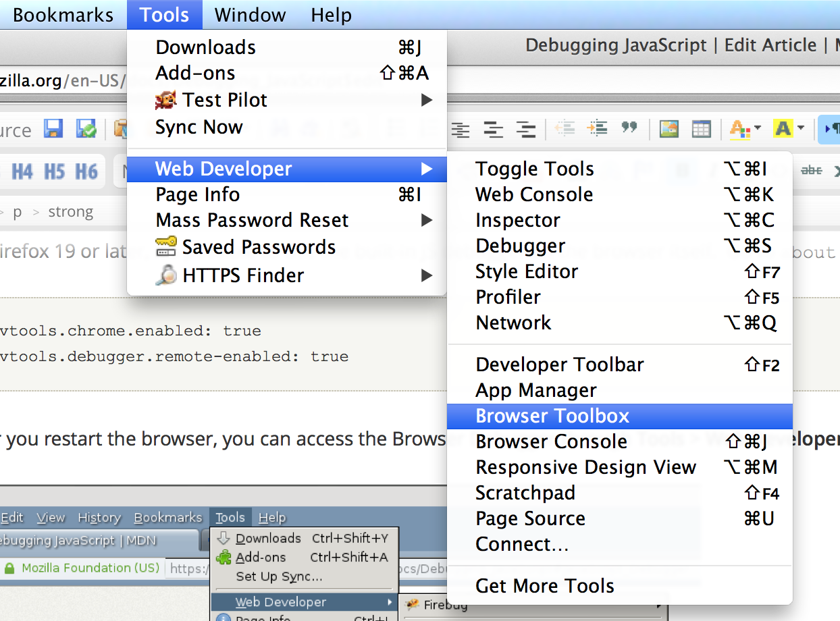Viewport: 840px width, 621px height.
Task: Insert an image
Action: [669, 130]
